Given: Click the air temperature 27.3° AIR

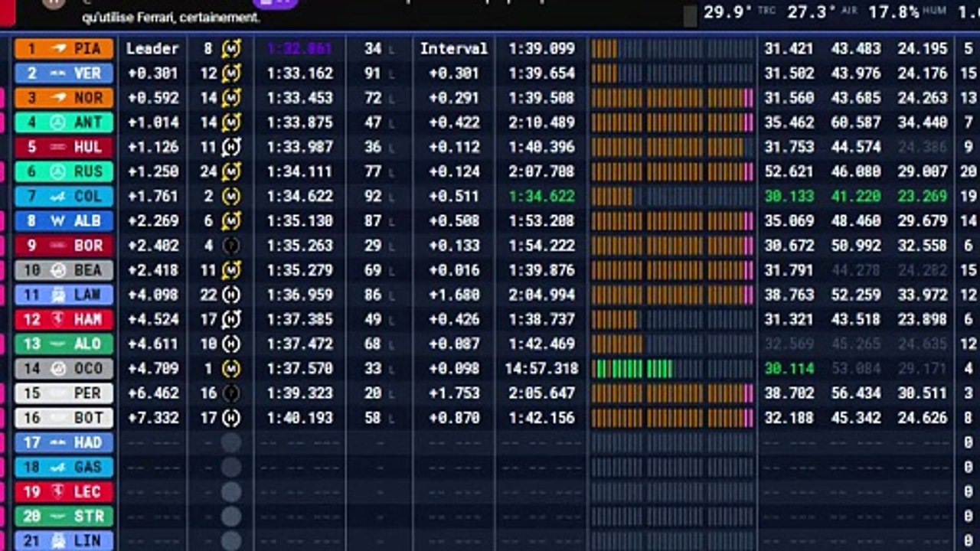Looking at the screenshot, I should tap(822, 12).
